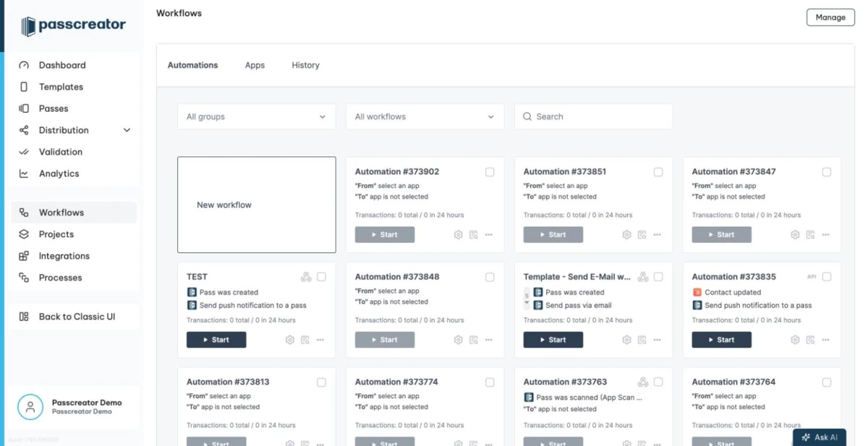Screen dimensions: 868x446
Task: Open Workflows in the sidebar
Action: click(74, 213)
